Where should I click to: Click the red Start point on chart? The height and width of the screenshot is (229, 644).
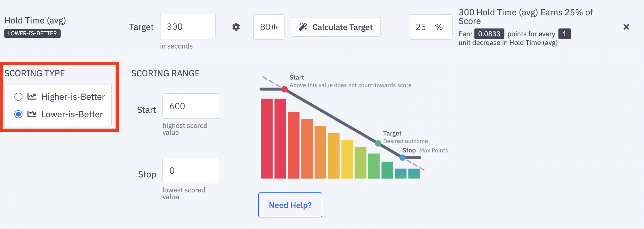pos(284,89)
